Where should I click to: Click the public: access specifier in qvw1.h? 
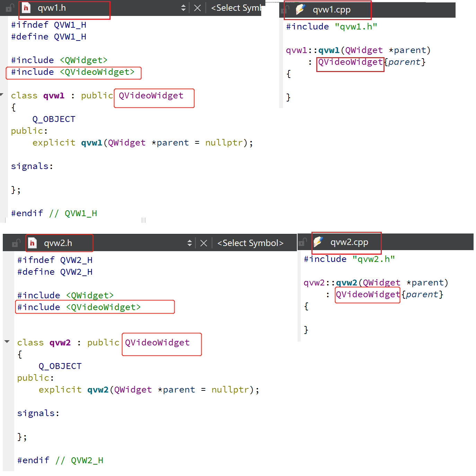pos(29,131)
